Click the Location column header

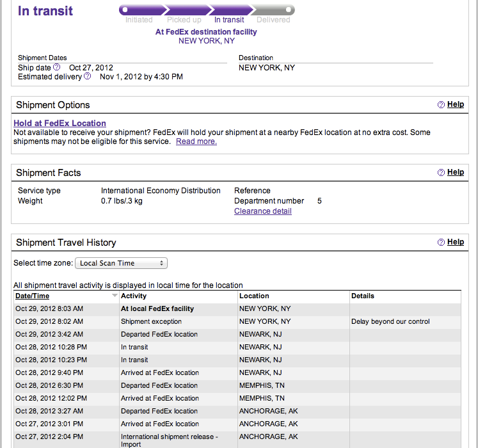click(254, 296)
